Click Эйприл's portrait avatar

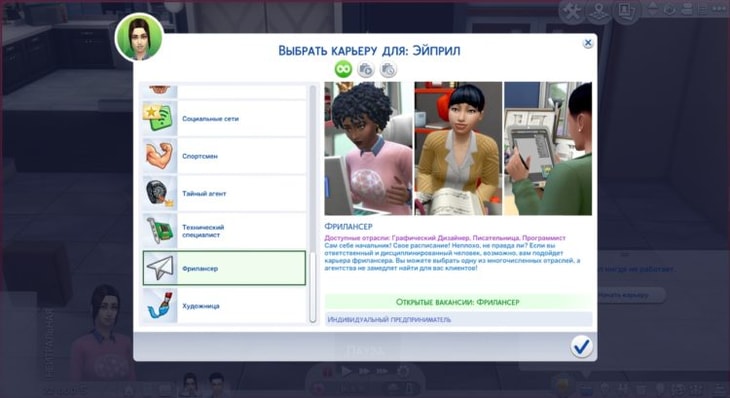(x=139, y=37)
